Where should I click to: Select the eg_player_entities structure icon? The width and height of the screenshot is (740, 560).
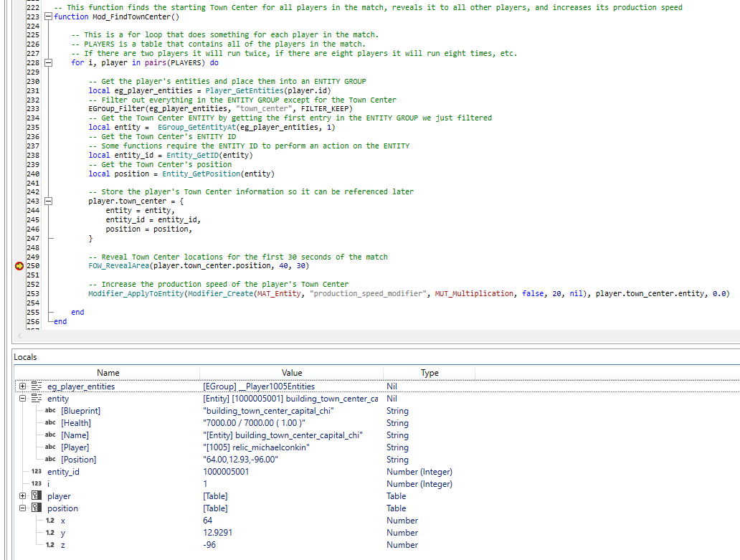click(37, 386)
